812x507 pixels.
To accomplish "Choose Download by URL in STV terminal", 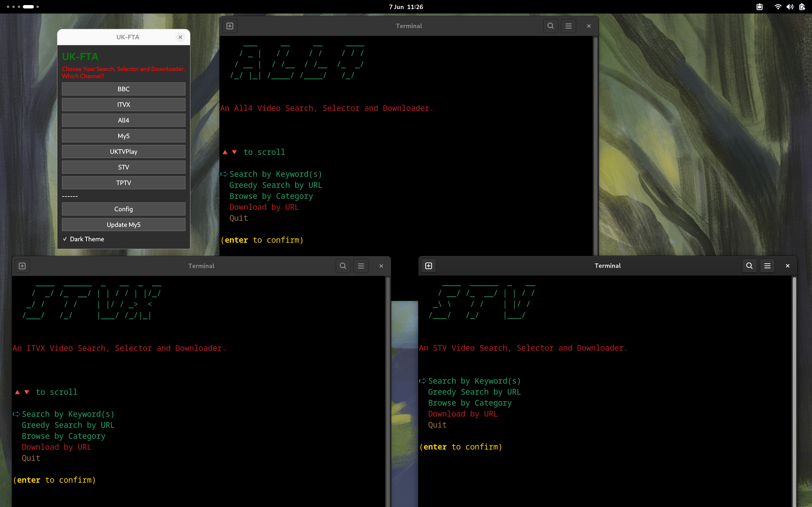I will pos(463,414).
